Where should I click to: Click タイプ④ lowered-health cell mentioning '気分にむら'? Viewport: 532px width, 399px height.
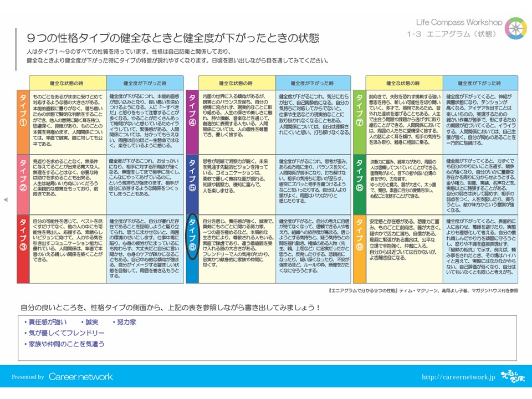[313, 122]
